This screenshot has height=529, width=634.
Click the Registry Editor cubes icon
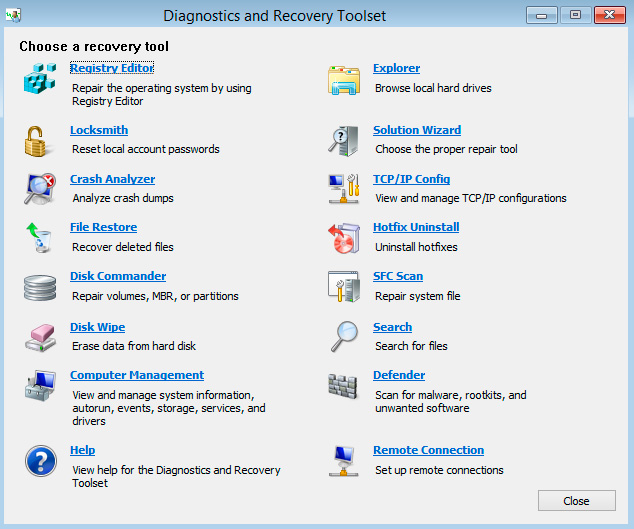(x=43, y=78)
